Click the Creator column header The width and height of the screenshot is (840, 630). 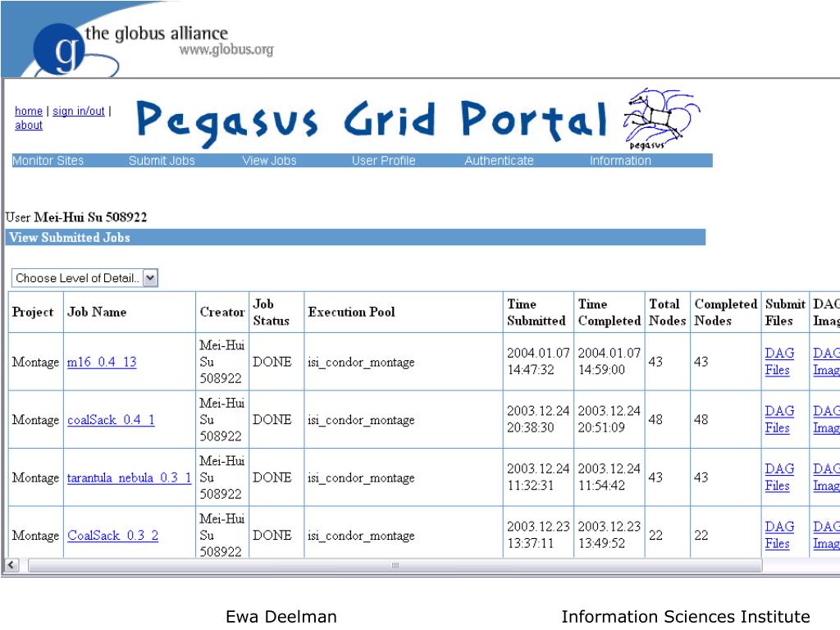coord(221,312)
